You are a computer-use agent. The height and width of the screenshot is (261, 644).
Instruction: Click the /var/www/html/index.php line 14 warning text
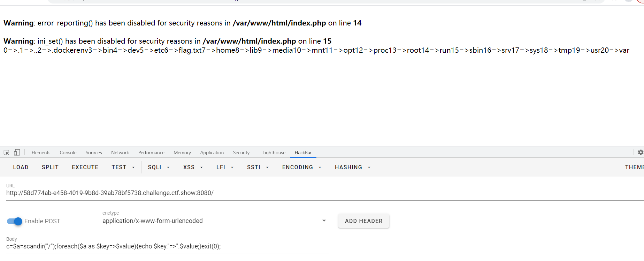pos(182,23)
